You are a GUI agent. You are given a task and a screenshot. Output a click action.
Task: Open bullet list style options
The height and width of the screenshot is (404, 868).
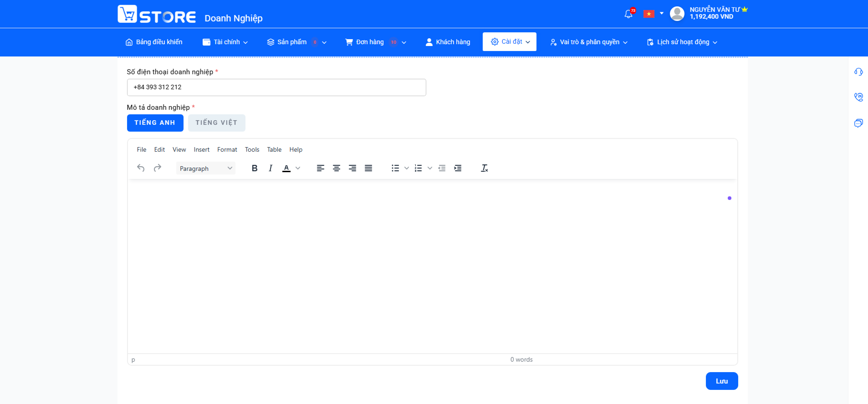click(407, 168)
